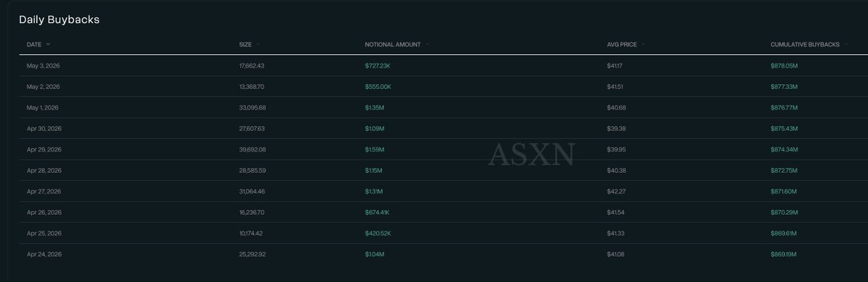Select the Apr 29, 2026 date cell
Viewport: 868px width, 282px height.
(x=45, y=150)
